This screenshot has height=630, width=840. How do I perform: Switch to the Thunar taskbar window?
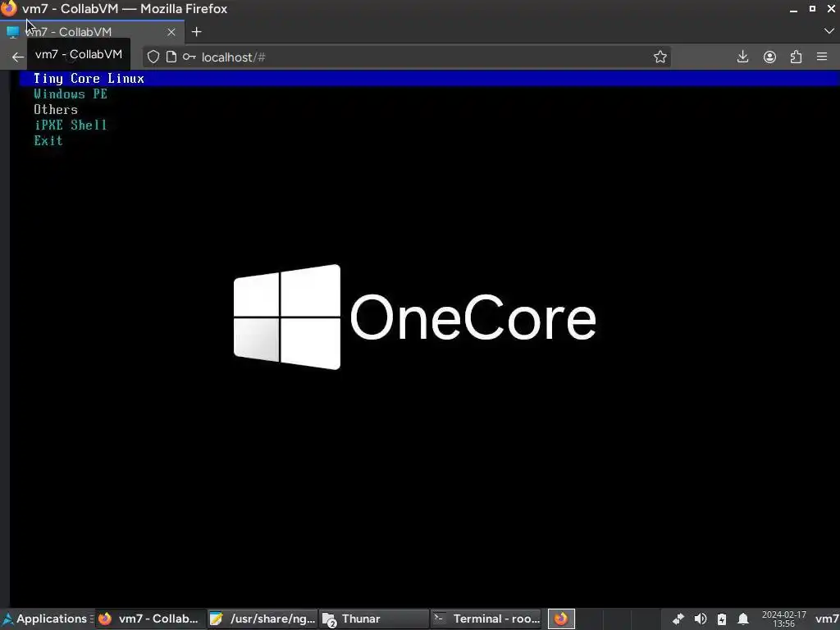pyautogui.click(x=374, y=619)
